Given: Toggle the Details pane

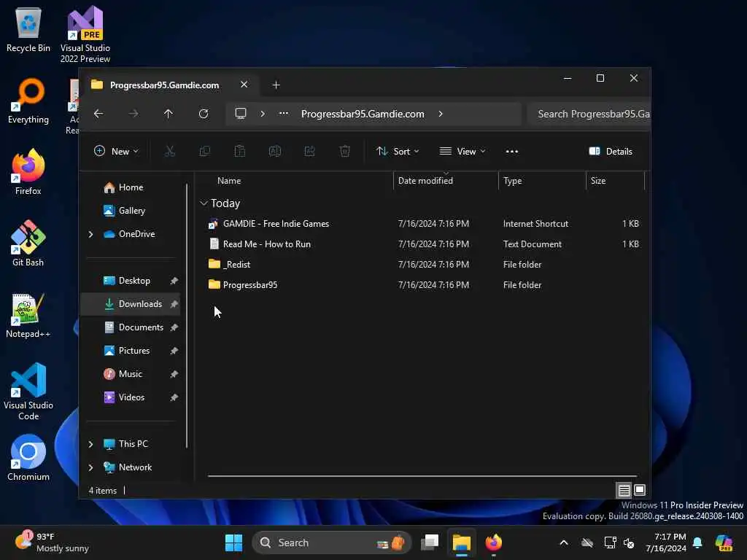Looking at the screenshot, I should [611, 152].
